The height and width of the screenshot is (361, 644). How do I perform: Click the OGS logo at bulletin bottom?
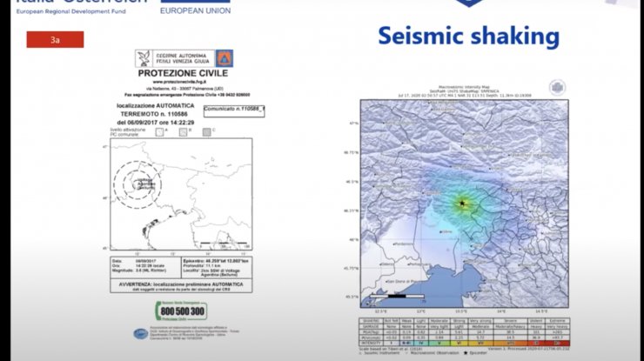[x=139, y=333]
